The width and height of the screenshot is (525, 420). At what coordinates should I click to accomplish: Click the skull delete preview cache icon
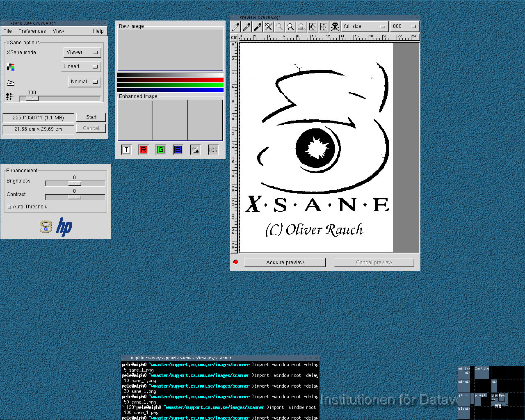[335, 27]
